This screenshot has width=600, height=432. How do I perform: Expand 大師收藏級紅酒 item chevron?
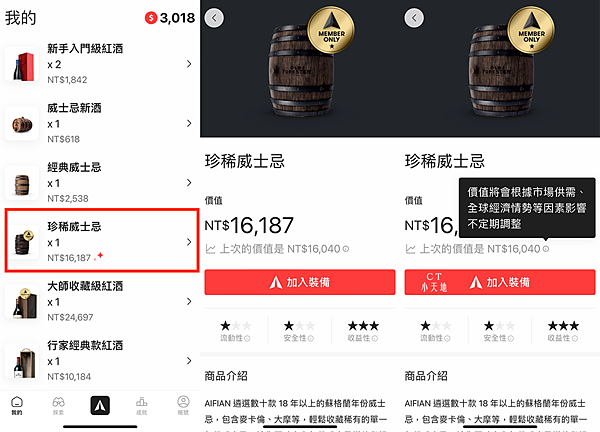tap(189, 302)
